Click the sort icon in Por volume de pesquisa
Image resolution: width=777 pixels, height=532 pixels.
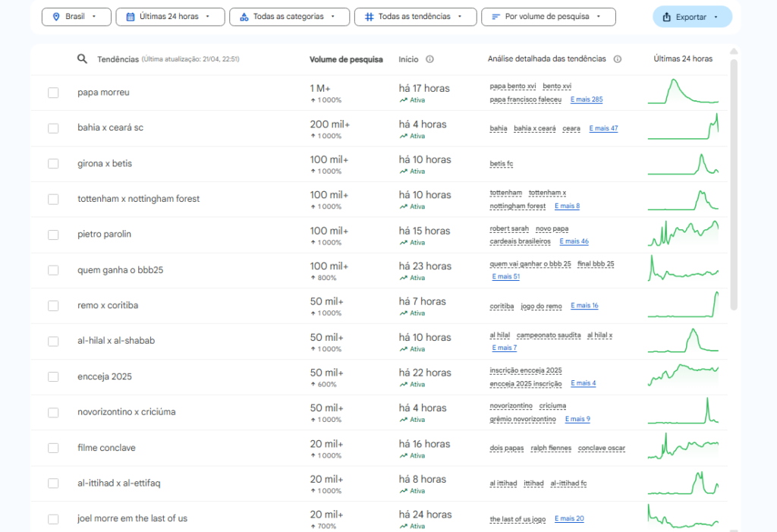495,17
